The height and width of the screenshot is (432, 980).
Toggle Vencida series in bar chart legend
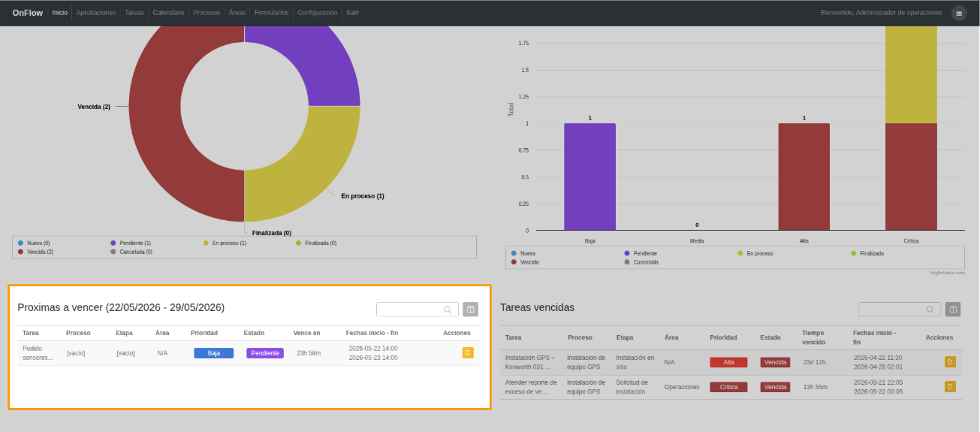click(525, 262)
